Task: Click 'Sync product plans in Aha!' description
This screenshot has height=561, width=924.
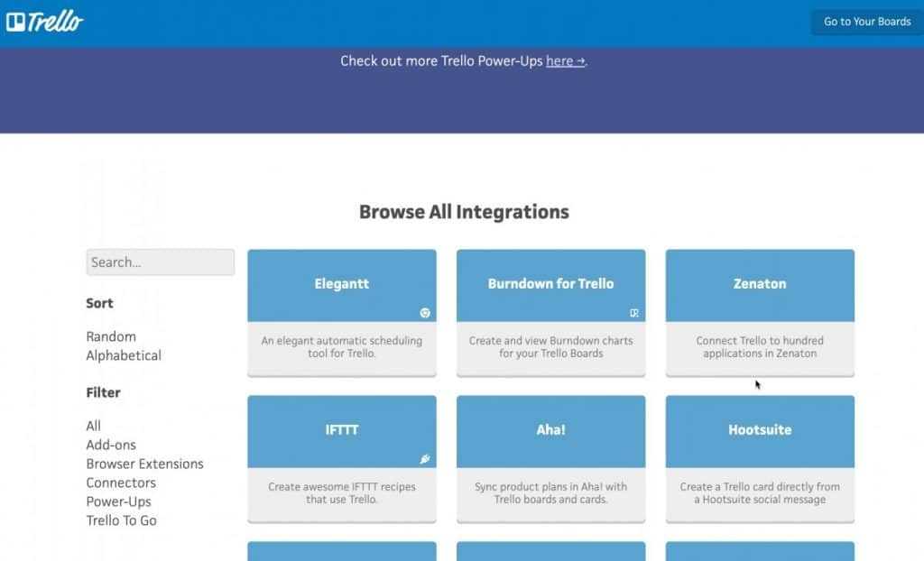Action: coord(551,493)
